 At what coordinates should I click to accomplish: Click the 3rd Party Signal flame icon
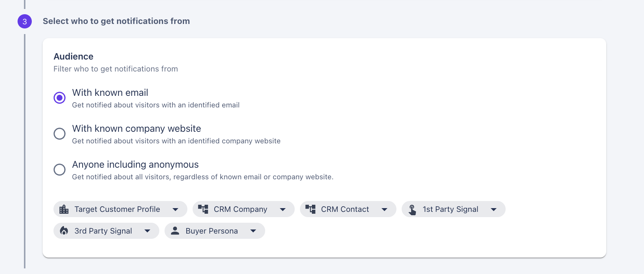[64, 231]
